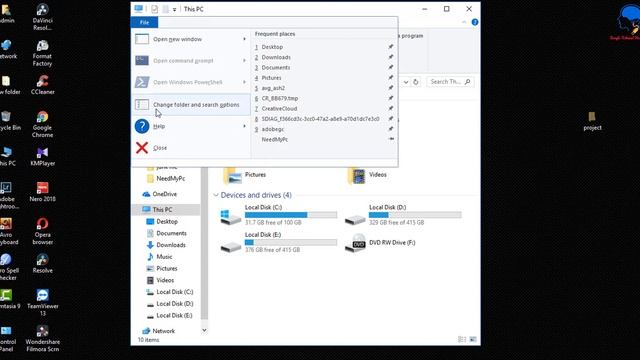Select Local Disk (D:) drive icon
The image size is (640, 360).
tap(355, 219)
